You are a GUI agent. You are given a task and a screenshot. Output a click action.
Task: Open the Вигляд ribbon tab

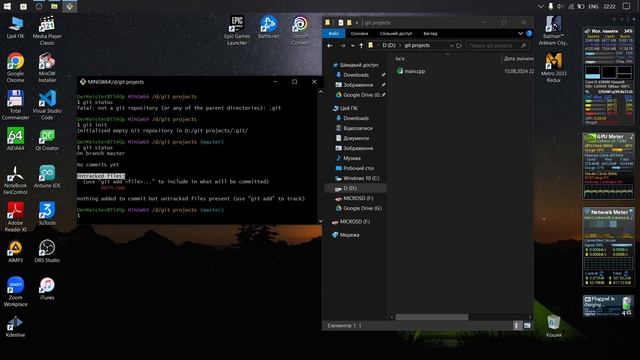(x=430, y=33)
